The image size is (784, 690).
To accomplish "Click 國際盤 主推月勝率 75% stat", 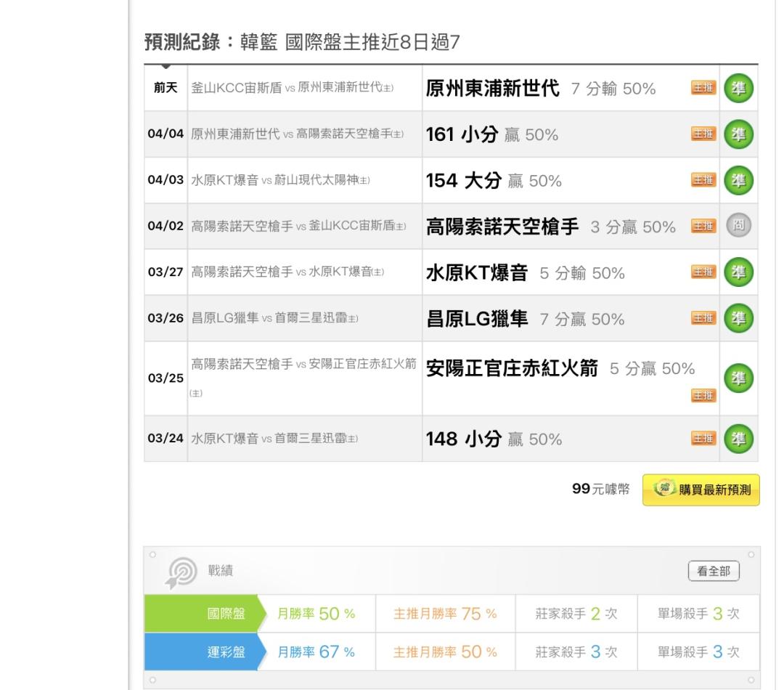I will click(445, 613).
